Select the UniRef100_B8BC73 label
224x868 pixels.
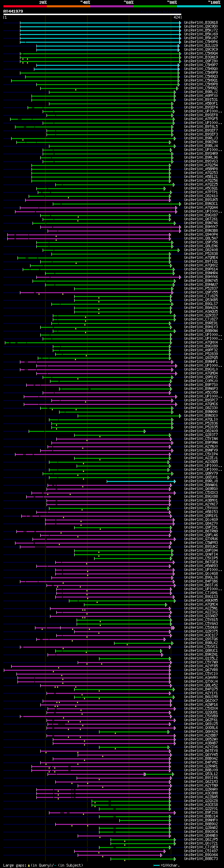(x=201, y=859)
